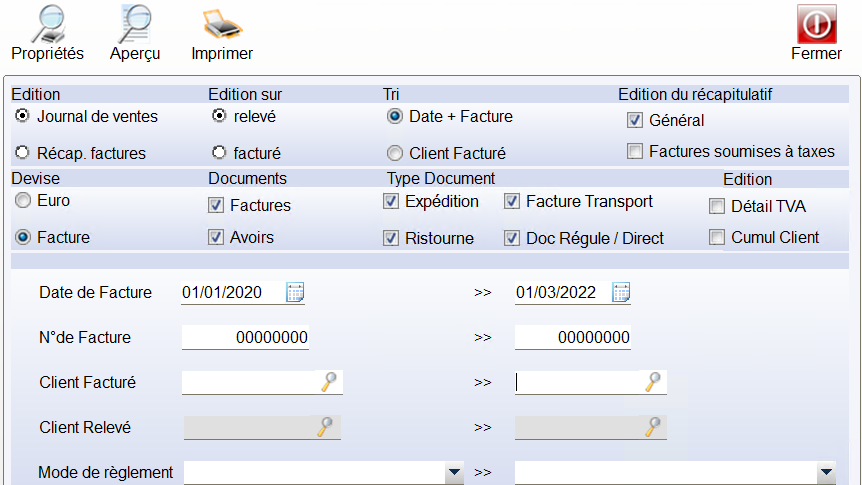Enable Factures soumises à taxes checkbox
The height and width of the screenshot is (485, 862).
pos(634,152)
